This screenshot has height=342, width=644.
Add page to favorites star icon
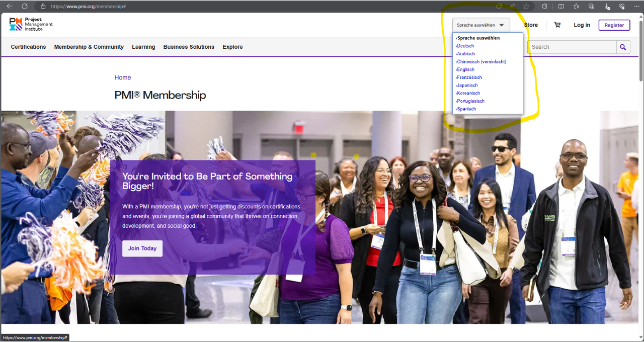tap(526, 6)
